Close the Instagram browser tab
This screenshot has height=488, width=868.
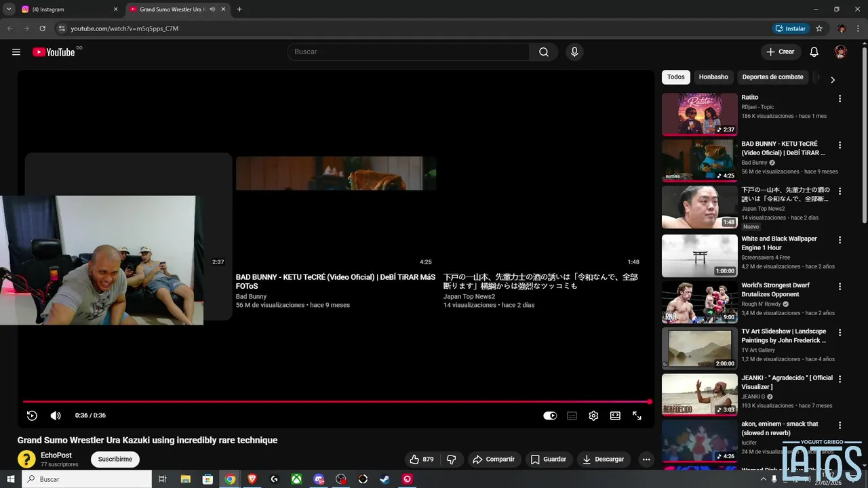115,9
